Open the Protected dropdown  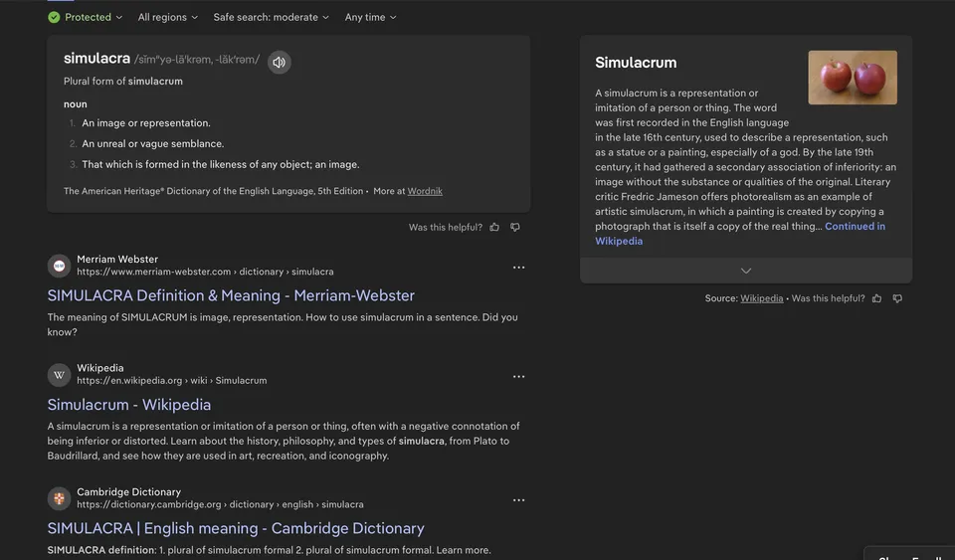pos(86,17)
